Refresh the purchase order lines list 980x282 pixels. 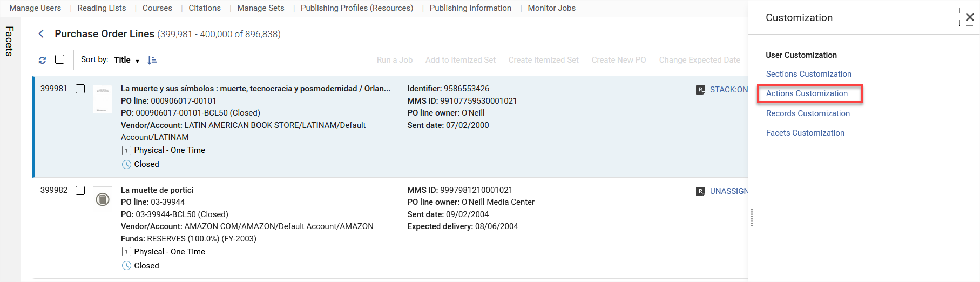(42, 61)
